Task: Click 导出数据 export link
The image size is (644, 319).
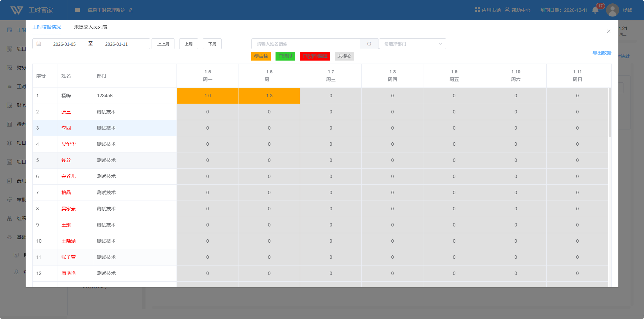Action: 602,53
